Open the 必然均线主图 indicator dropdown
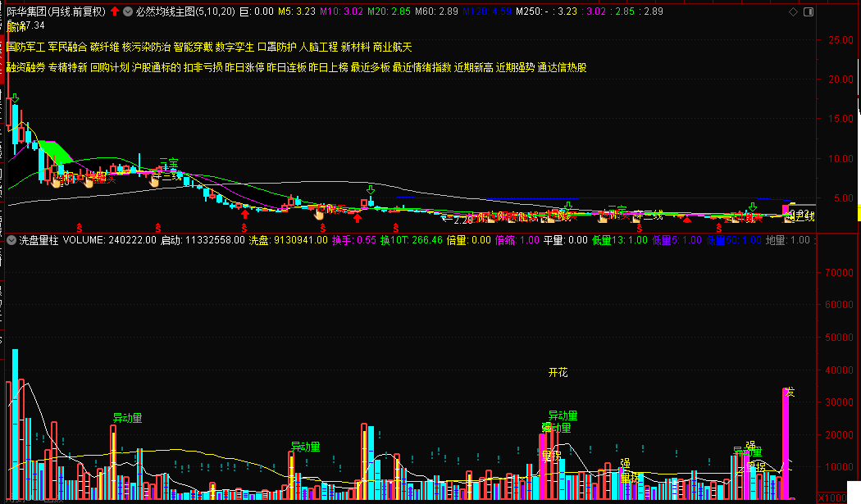This screenshot has width=861, height=504. coord(128,11)
